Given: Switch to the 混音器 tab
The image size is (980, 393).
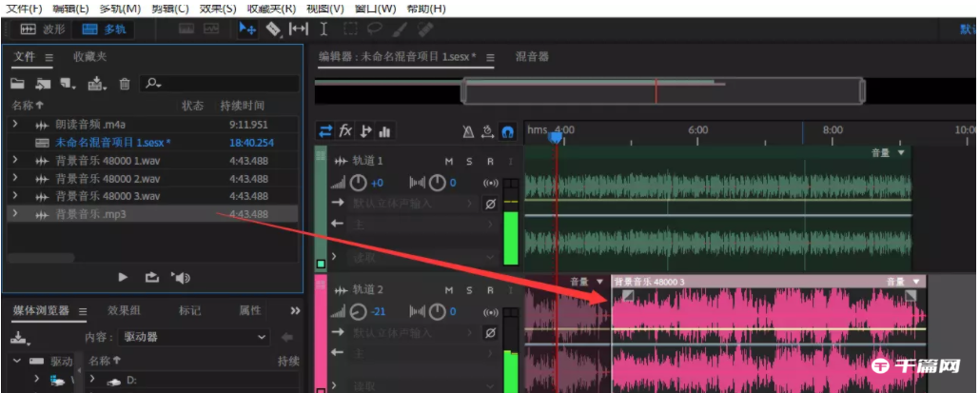Looking at the screenshot, I should (x=532, y=57).
